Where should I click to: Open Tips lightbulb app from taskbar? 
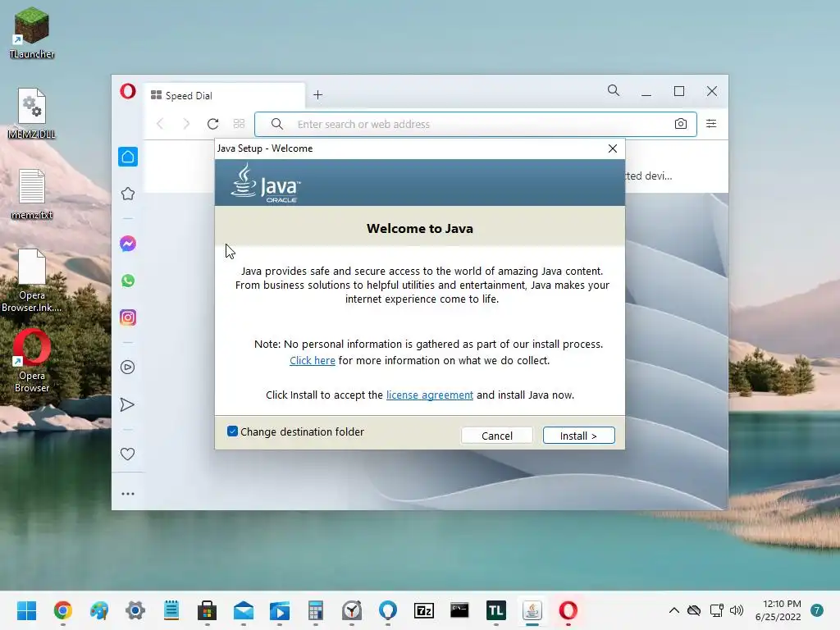pos(388,610)
